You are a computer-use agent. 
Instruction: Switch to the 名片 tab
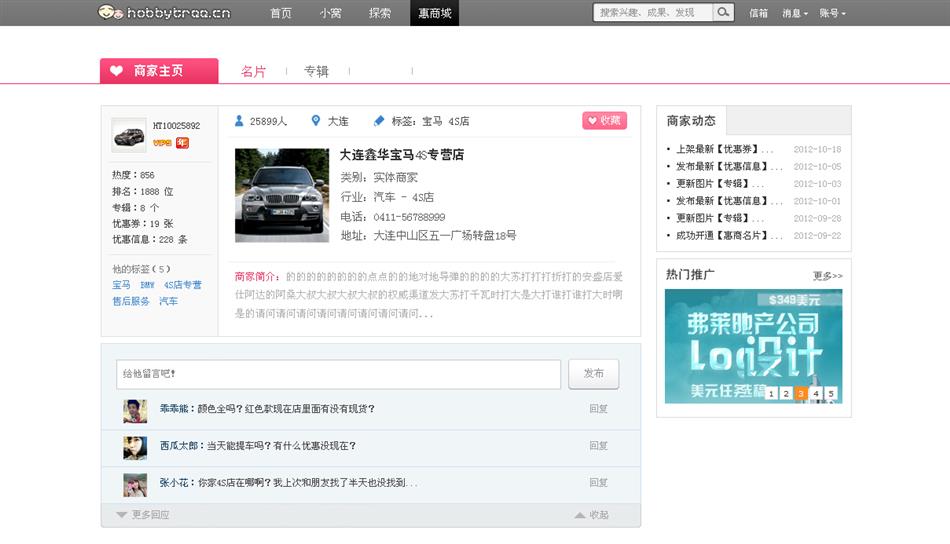(x=253, y=71)
